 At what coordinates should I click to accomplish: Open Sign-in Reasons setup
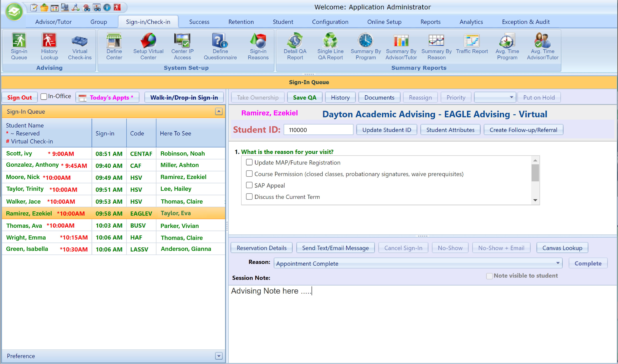(258, 47)
